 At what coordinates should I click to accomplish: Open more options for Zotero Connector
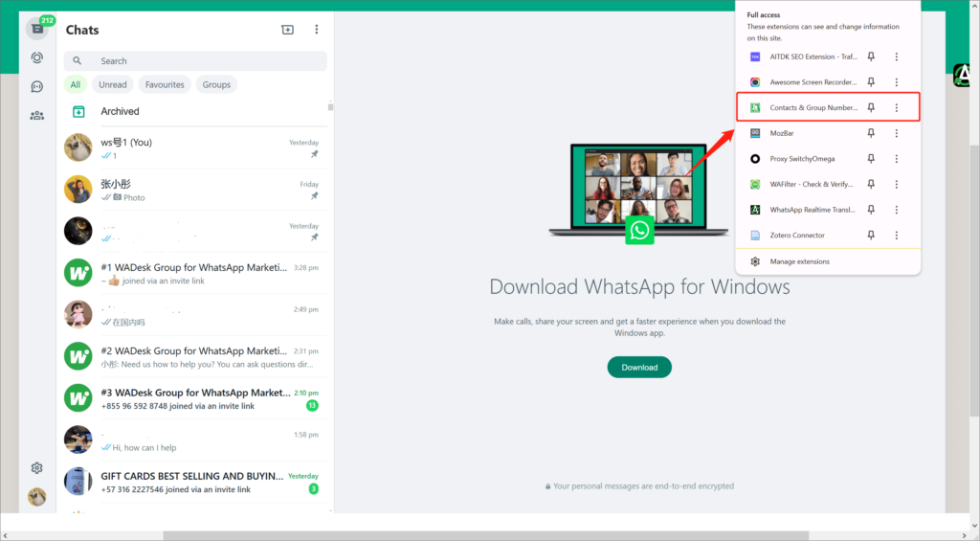point(896,236)
